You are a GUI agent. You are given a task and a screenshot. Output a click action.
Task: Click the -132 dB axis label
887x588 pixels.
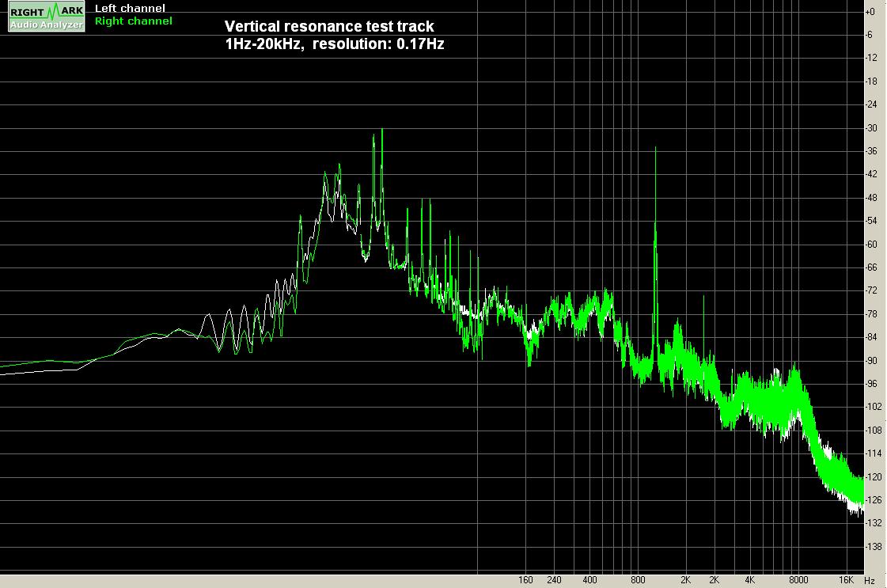pos(873,524)
